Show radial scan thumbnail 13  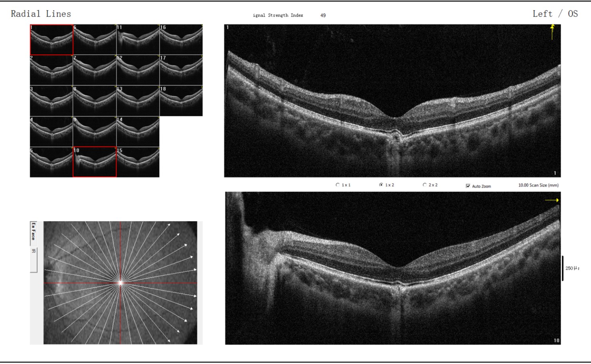tap(138, 101)
